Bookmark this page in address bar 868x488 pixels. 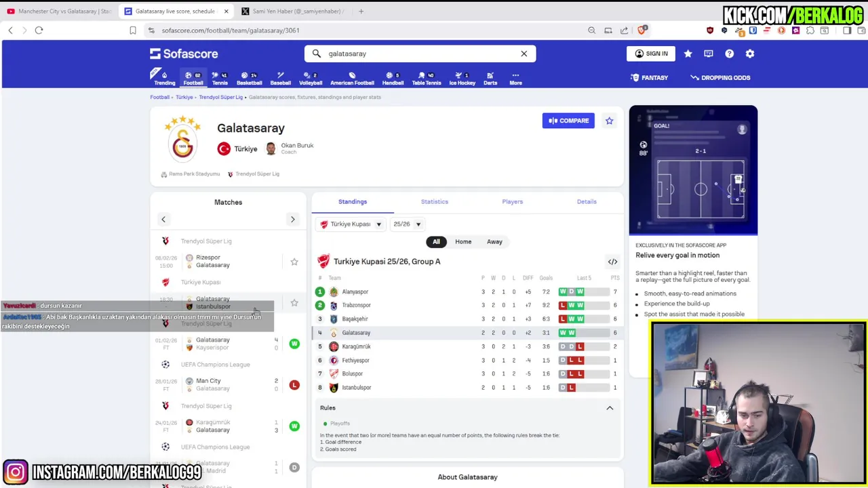pyautogui.click(x=133, y=30)
